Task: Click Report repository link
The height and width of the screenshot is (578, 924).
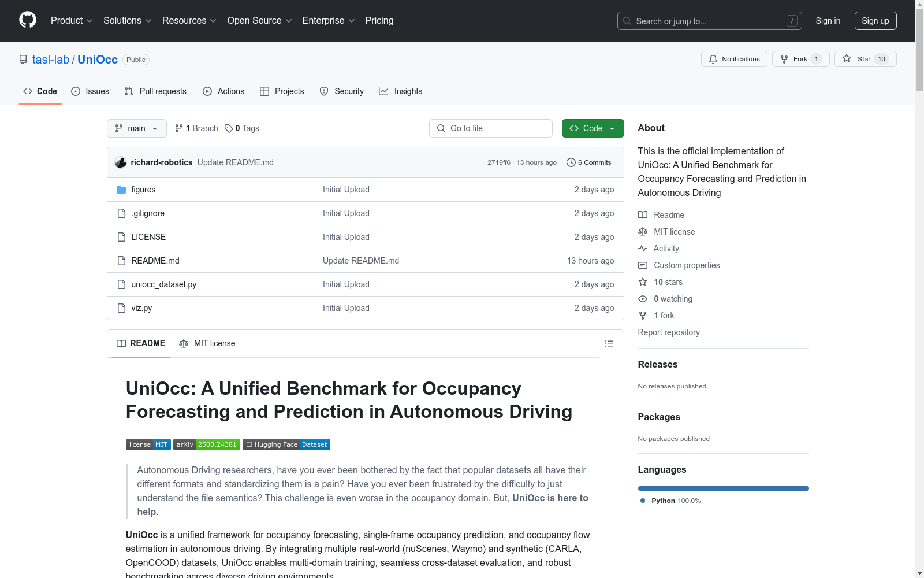Action: [669, 332]
